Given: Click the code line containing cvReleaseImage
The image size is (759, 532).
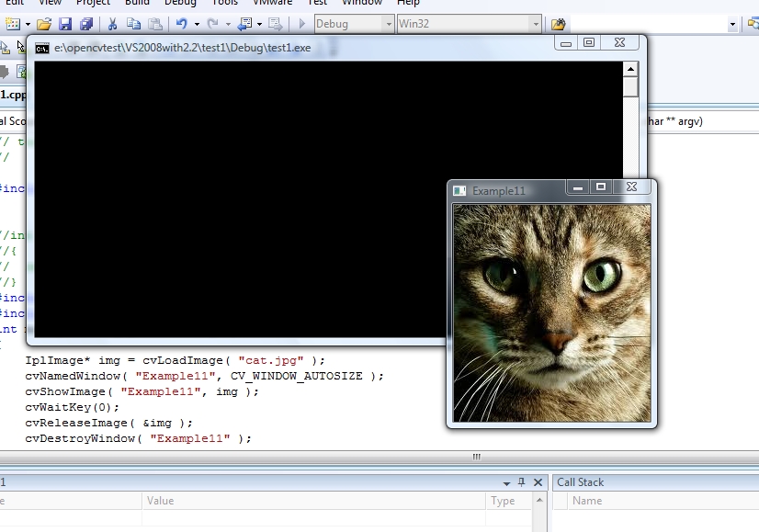Looking at the screenshot, I should 109,423.
